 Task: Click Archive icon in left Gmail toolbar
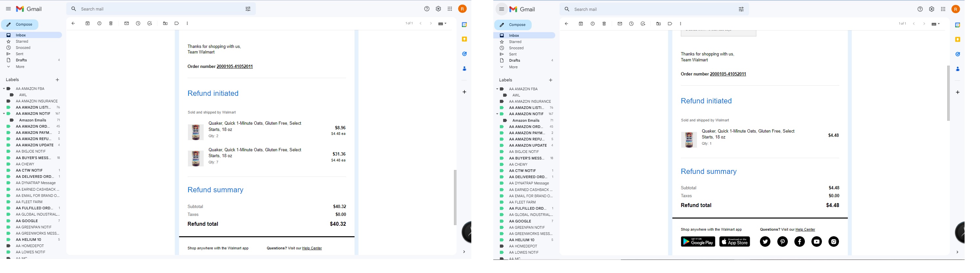pyautogui.click(x=88, y=24)
